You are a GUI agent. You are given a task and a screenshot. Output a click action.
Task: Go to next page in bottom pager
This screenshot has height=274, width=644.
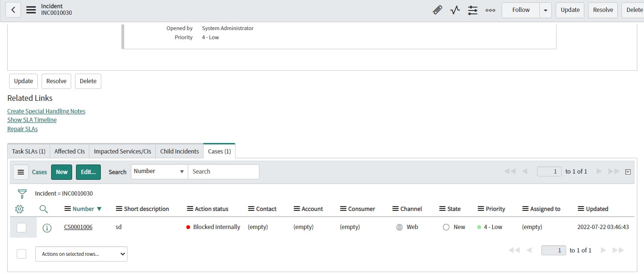(603, 250)
